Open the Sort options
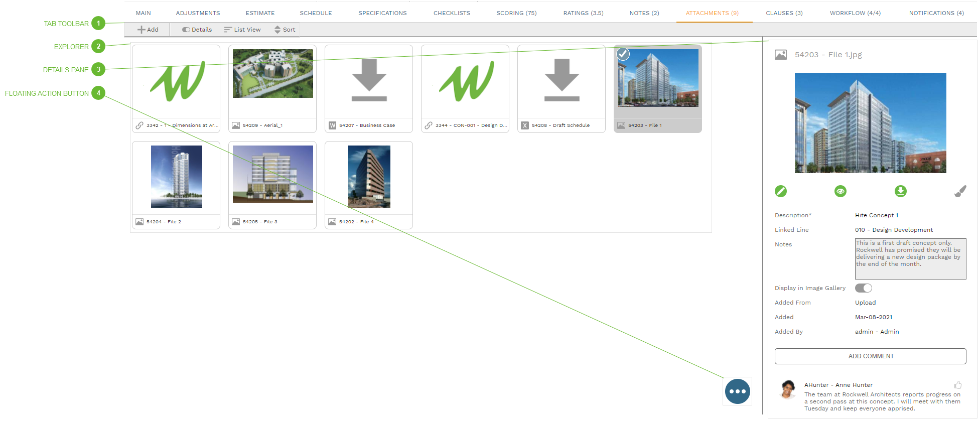980x421 pixels. (285, 30)
